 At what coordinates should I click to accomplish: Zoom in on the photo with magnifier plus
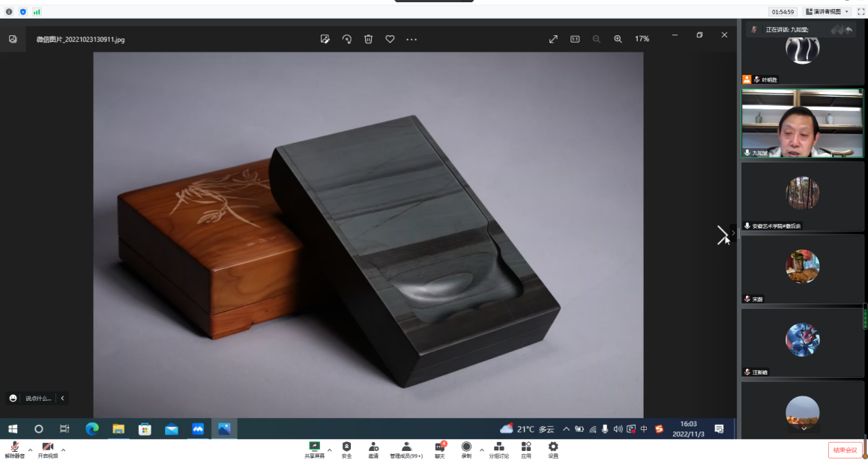pyautogui.click(x=618, y=39)
